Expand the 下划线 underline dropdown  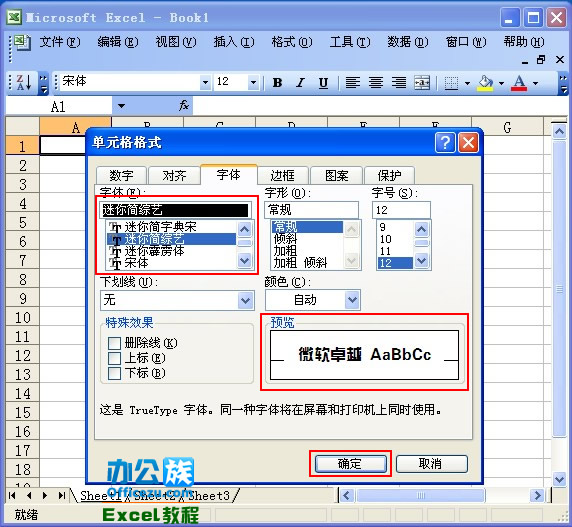246,301
